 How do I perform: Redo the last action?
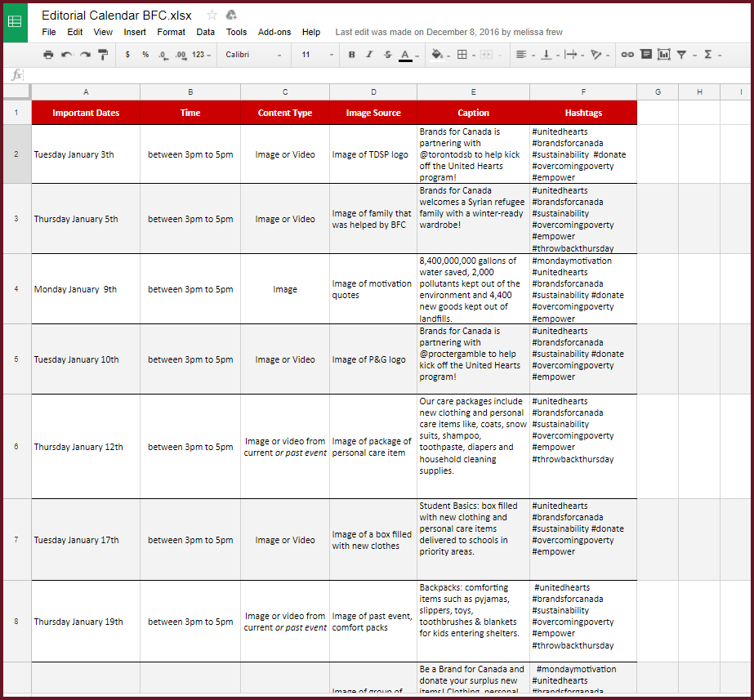(x=85, y=55)
